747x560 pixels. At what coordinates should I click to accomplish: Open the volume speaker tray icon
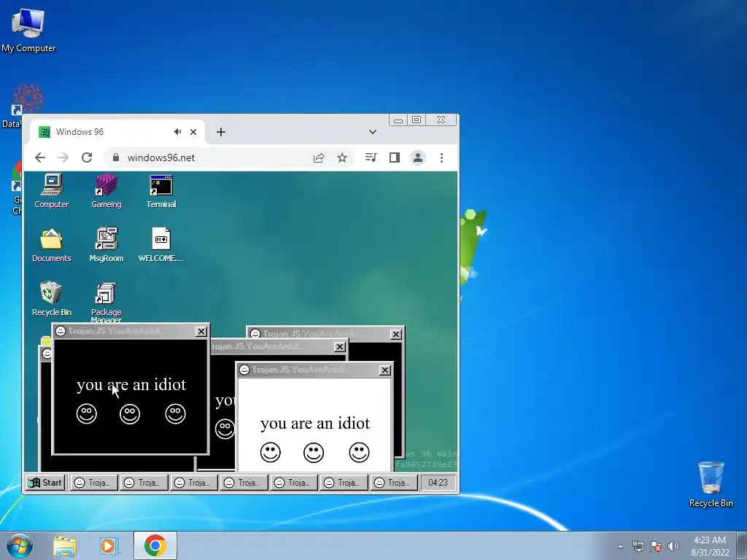pyautogui.click(x=673, y=546)
